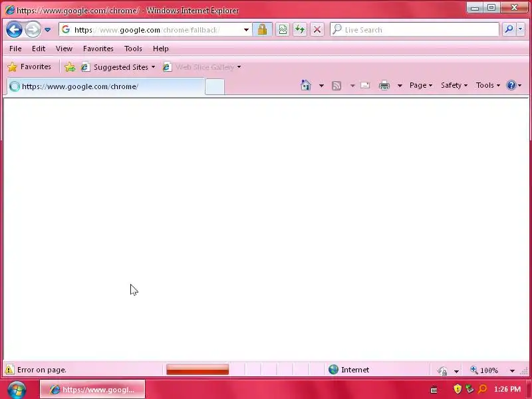Open a new blank tab button
The image size is (532, 399).
(x=214, y=87)
